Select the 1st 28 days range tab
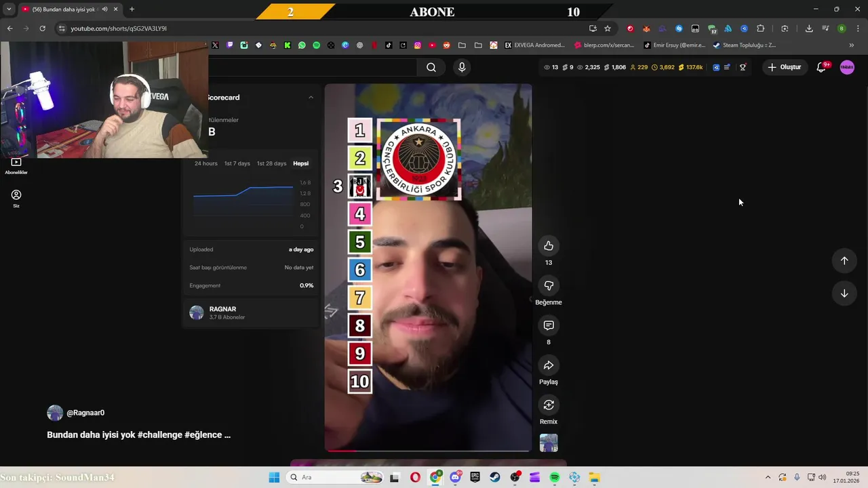The width and height of the screenshot is (868, 488). tap(271, 163)
